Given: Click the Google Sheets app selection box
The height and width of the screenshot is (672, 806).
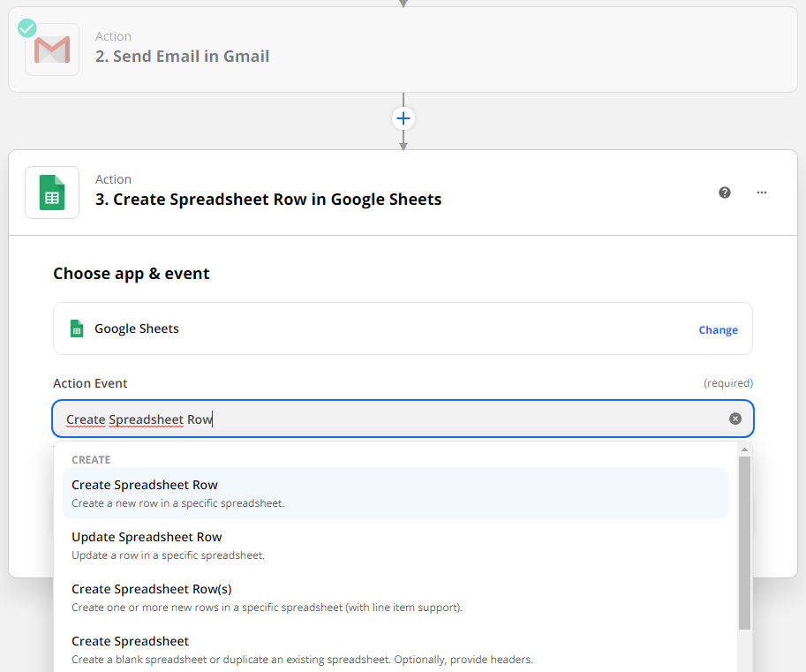Looking at the screenshot, I should (x=403, y=328).
